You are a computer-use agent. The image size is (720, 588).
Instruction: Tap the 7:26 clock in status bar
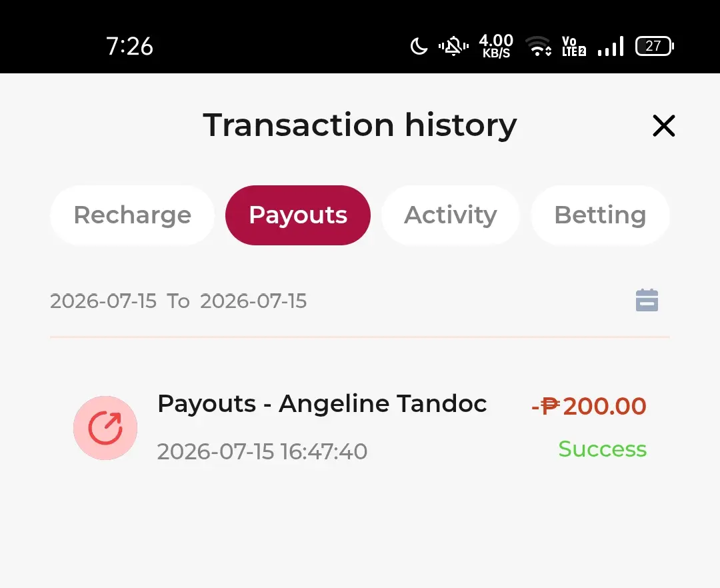click(x=129, y=47)
